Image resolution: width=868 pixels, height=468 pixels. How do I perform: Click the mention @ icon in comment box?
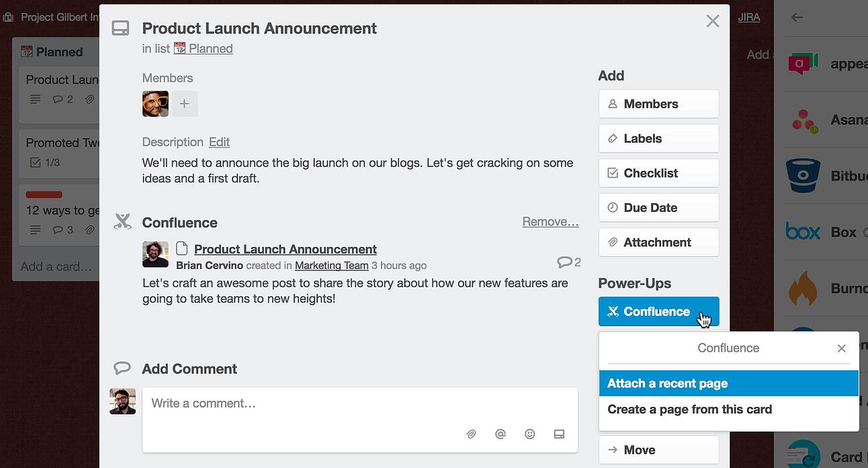pyautogui.click(x=501, y=434)
